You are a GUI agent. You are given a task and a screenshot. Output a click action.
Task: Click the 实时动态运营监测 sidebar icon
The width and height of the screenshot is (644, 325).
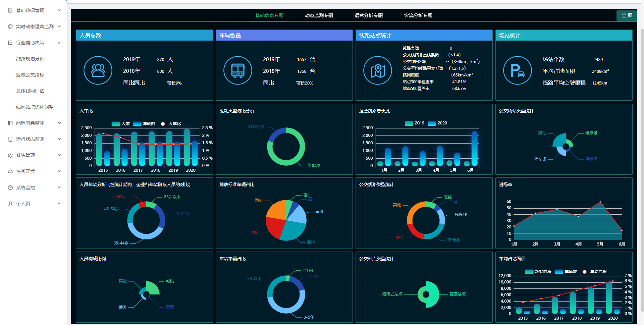(10, 26)
